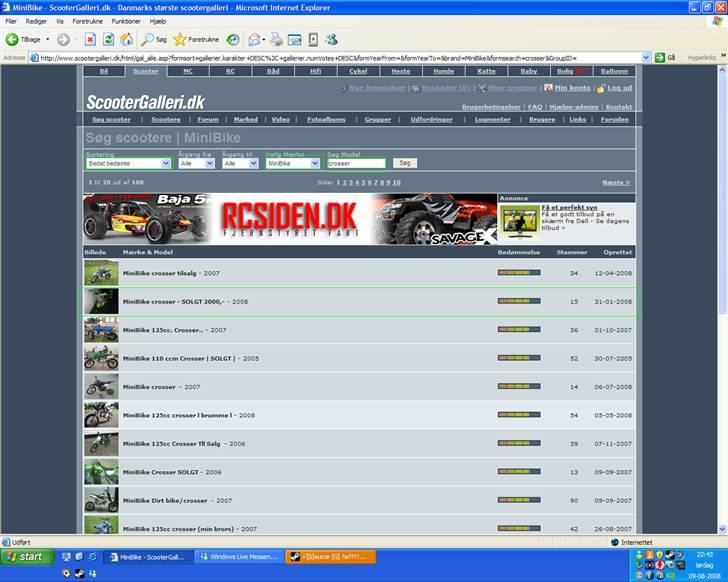
Task: Switch to the MC category tab
Action: click(x=188, y=71)
